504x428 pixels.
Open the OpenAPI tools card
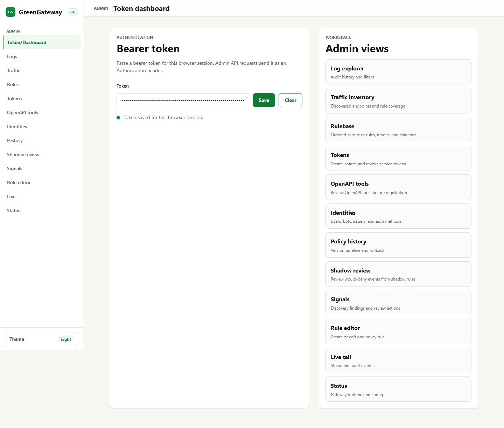[398, 187]
